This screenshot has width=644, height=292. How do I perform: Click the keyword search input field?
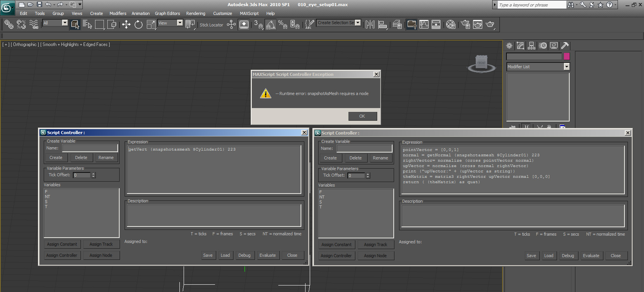click(x=532, y=5)
